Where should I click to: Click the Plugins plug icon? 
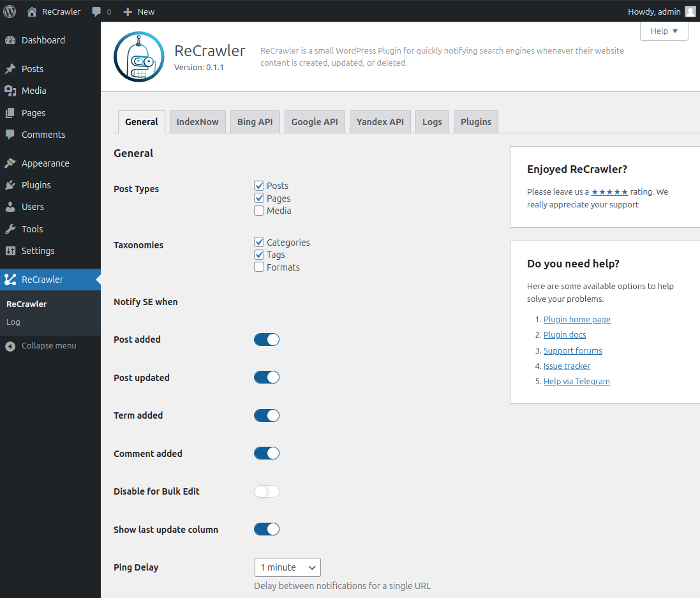[10, 185]
